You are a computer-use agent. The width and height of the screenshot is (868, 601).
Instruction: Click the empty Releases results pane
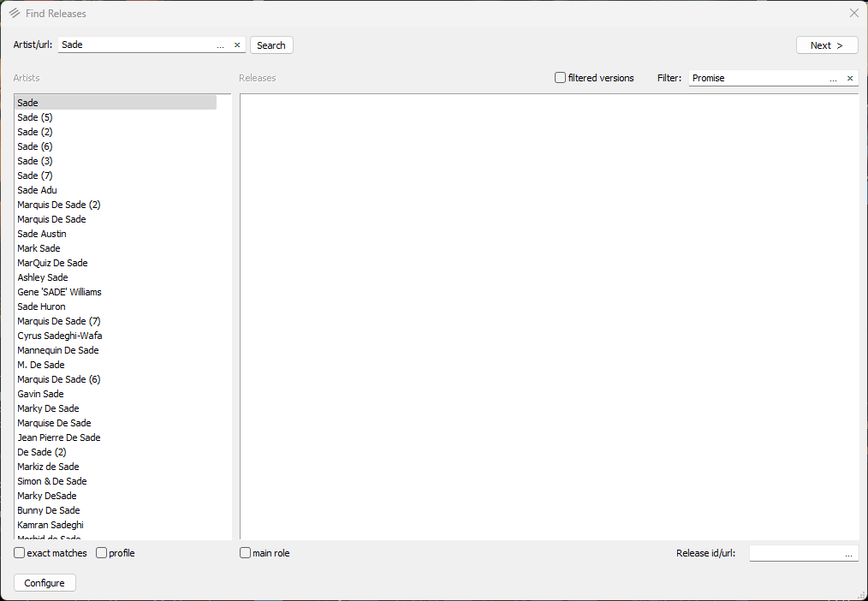click(x=550, y=317)
